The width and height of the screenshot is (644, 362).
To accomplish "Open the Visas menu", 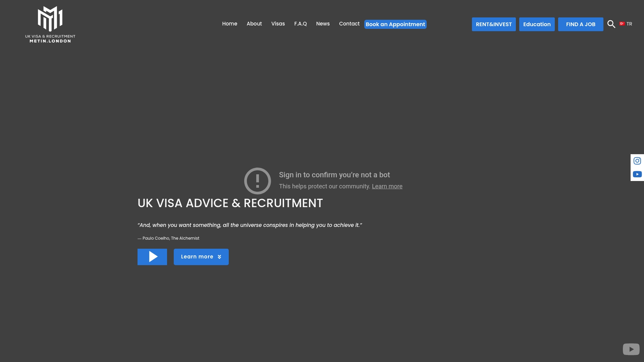I will tap(278, 24).
